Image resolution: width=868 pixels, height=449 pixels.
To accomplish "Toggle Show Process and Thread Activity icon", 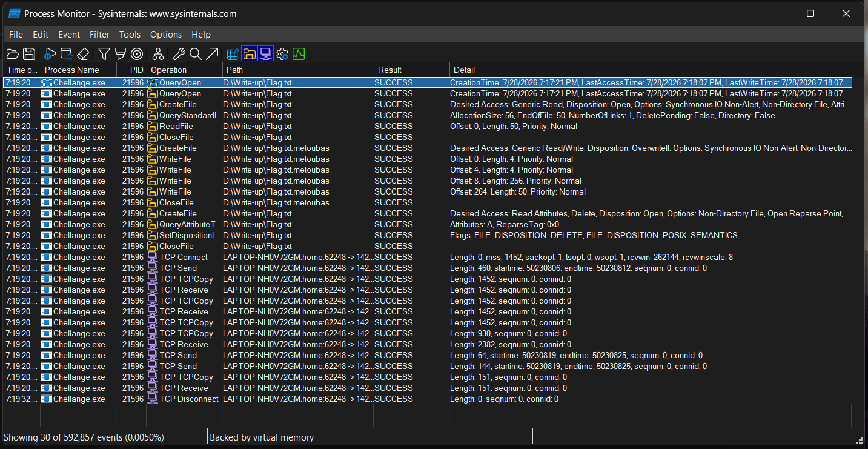I will click(x=282, y=54).
